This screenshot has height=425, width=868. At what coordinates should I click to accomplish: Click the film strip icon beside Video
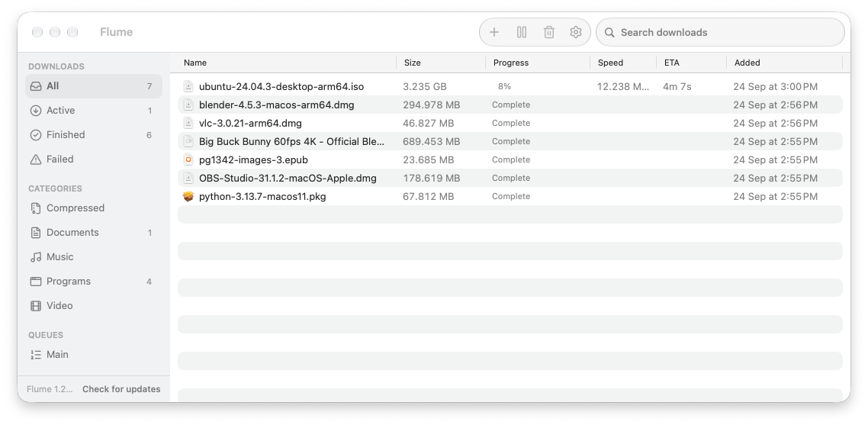click(x=35, y=306)
